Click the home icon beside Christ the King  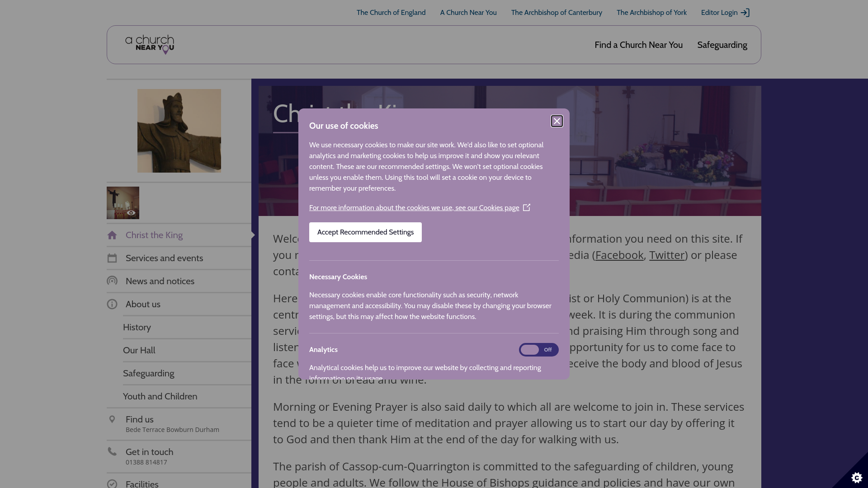(x=112, y=235)
